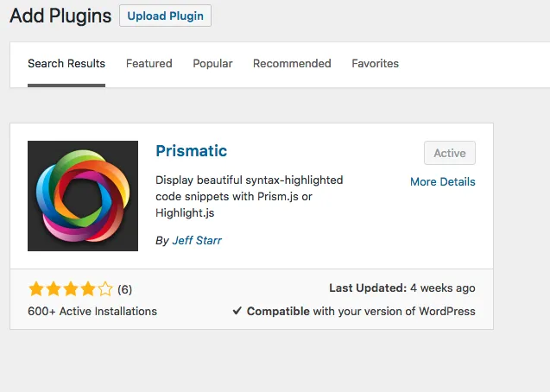The width and height of the screenshot is (550, 392).
Task: Open the Favorites tab
Action: pyautogui.click(x=375, y=64)
